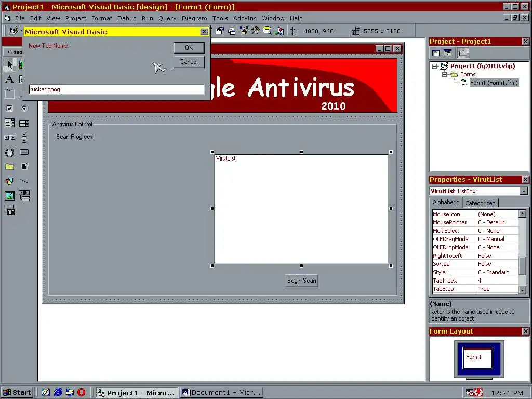Select the OLE container tool
Screen dimensions: 532x399
click(10, 210)
